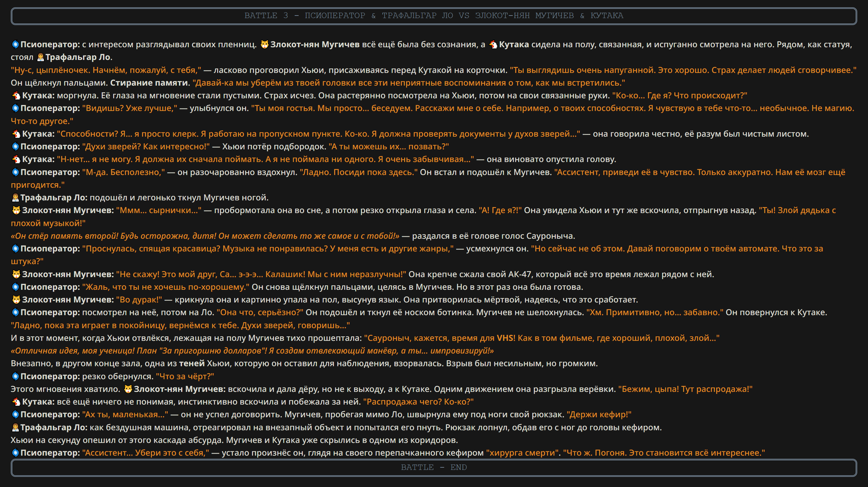Click the Псиоператор icon on the 'посмотрел на неё' line
Image resolution: width=868 pixels, height=487 pixels.
click(16, 312)
